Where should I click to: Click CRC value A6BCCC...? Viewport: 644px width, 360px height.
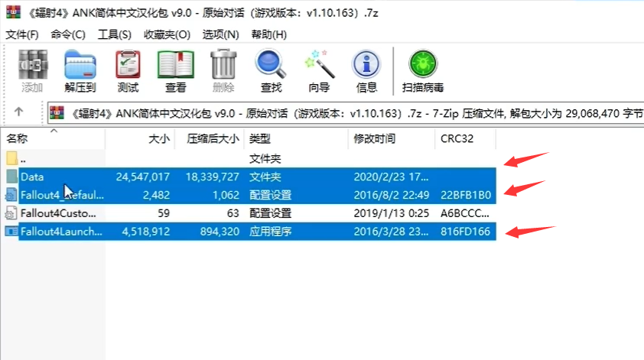(465, 213)
